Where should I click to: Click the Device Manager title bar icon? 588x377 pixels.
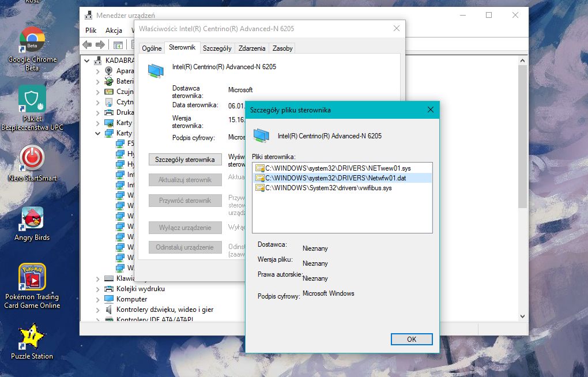pos(89,15)
